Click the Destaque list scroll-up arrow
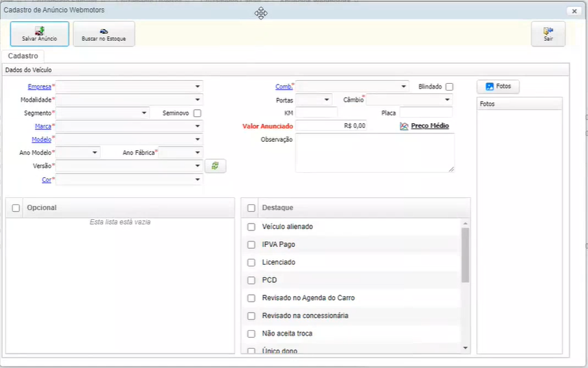Image resolution: width=588 pixels, height=368 pixels. pyautogui.click(x=466, y=223)
